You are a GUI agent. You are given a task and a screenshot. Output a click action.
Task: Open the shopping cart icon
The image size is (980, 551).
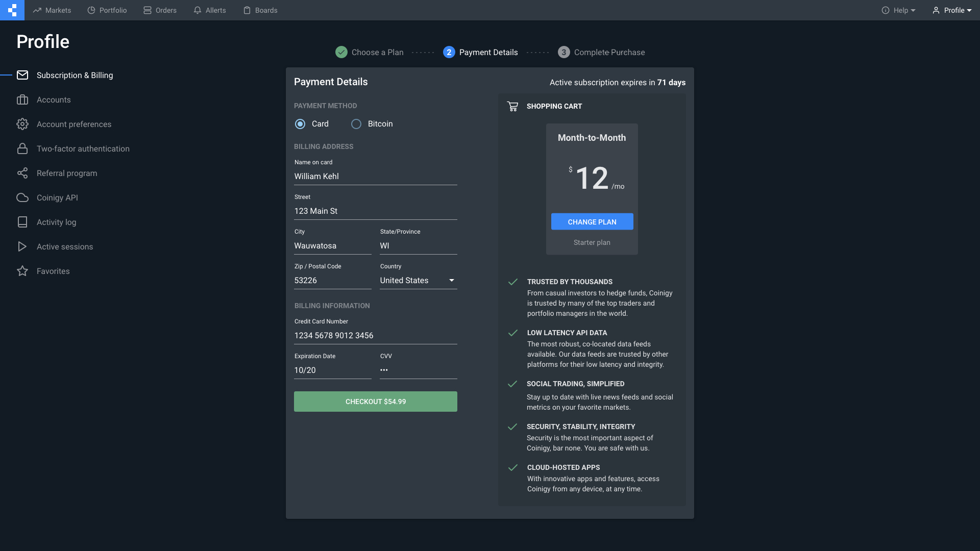(512, 106)
